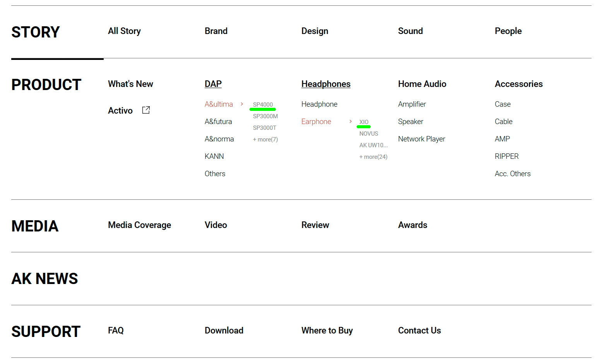Select the A&futura DAP line
Screen dimensions: 595x364
coord(218,121)
